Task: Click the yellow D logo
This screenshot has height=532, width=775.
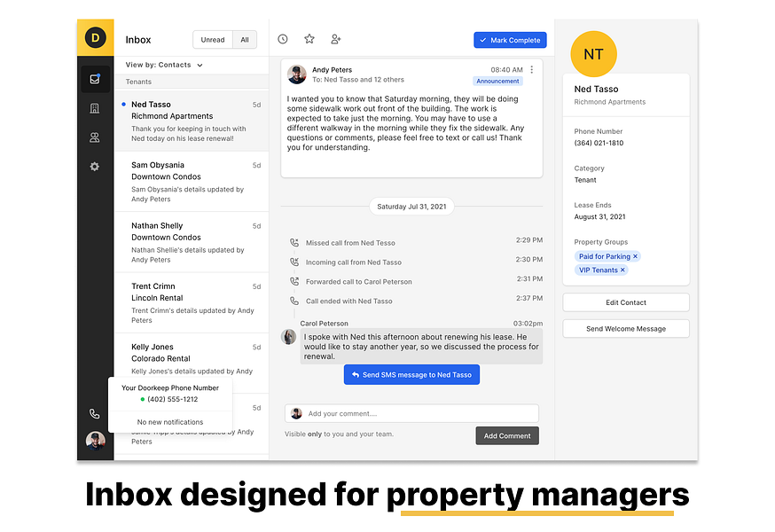Action: [x=96, y=37]
